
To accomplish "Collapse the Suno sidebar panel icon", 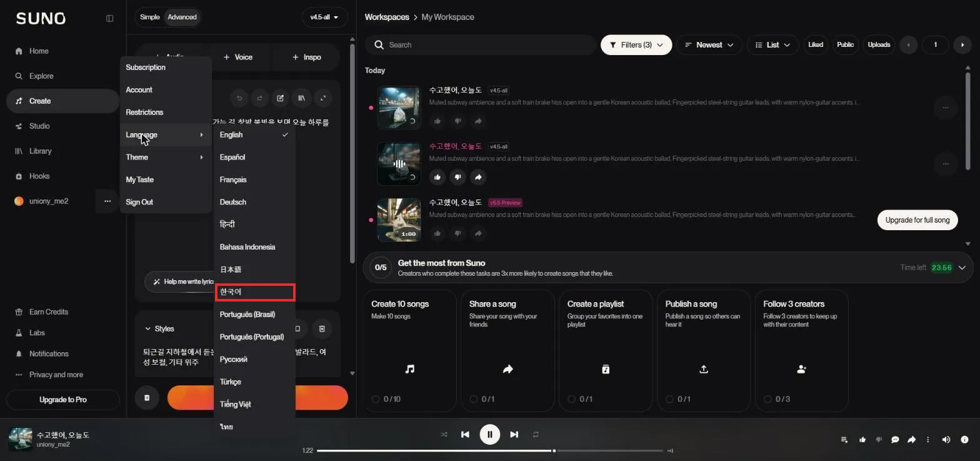I will [x=109, y=18].
